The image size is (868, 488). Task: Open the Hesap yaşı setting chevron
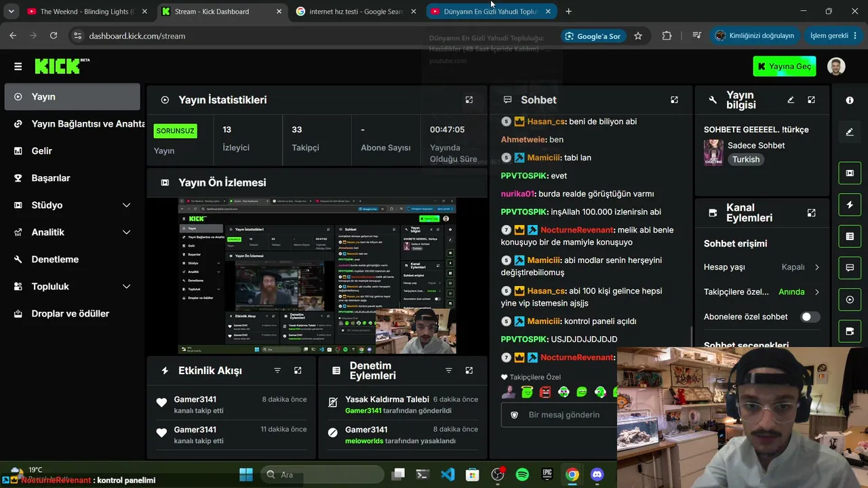pos(816,267)
